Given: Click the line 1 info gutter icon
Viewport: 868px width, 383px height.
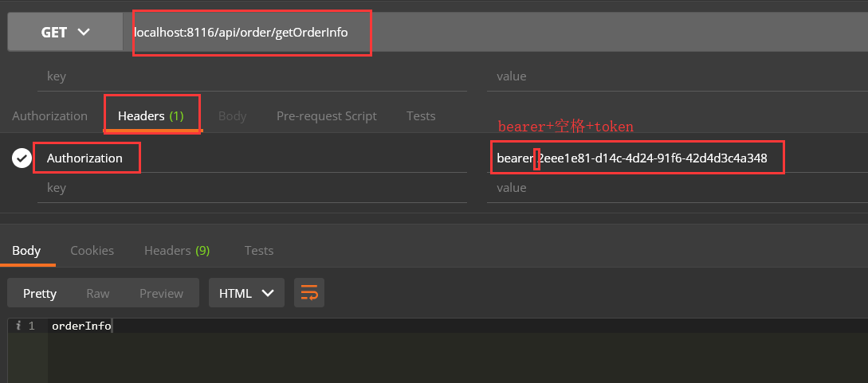Looking at the screenshot, I should (18, 326).
